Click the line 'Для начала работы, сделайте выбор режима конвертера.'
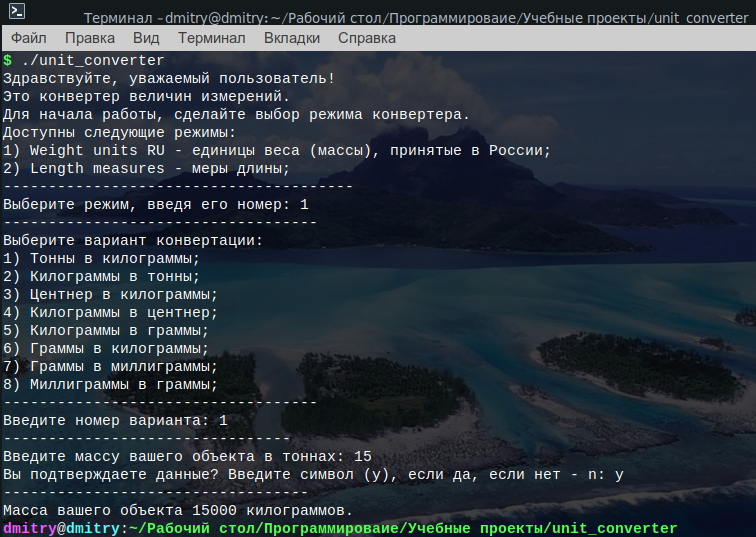The height and width of the screenshot is (537, 756). point(236,114)
